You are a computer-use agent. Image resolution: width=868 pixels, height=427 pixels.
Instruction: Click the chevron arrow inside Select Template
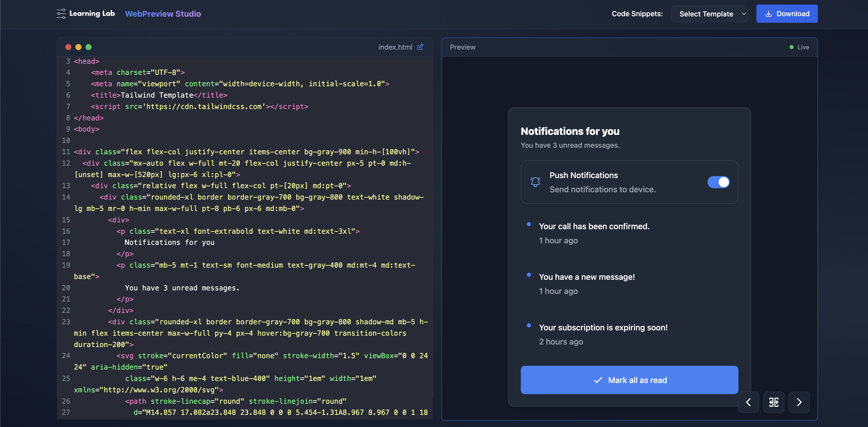744,14
